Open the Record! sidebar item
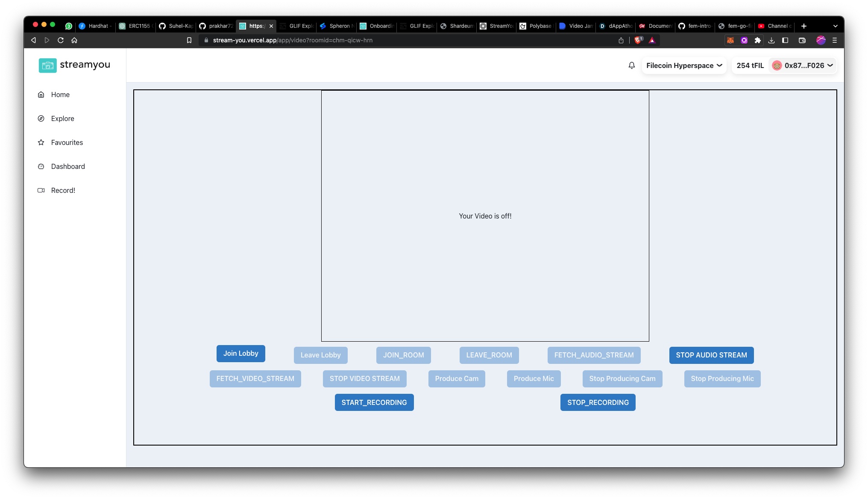 63,190
